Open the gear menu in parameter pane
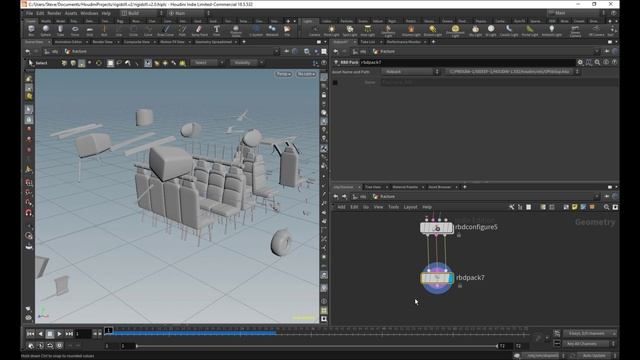Viewport: 640px width, 360px height. coord(580,62)
